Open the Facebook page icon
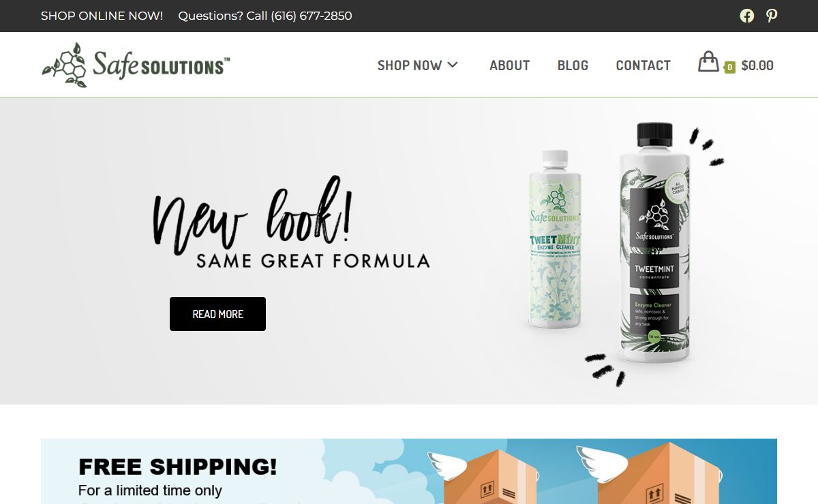The width and height of the screenshot is (818, 504). tap(747, 16)
